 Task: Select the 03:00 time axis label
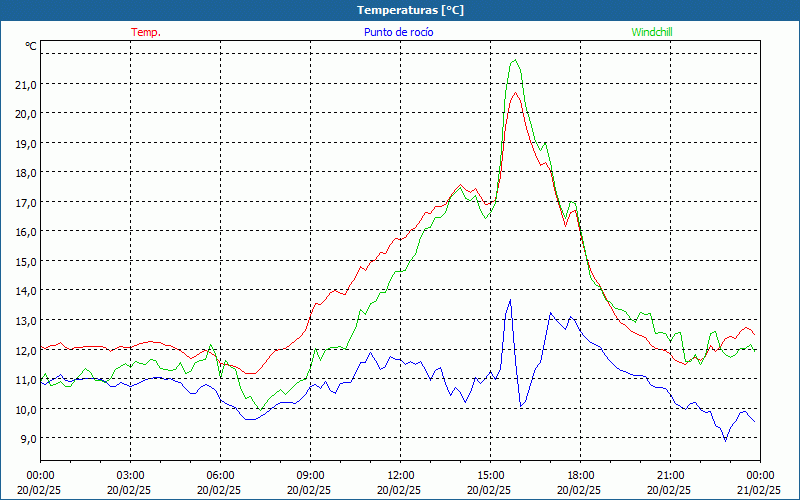pyautogui.click(x=130, y=475)
